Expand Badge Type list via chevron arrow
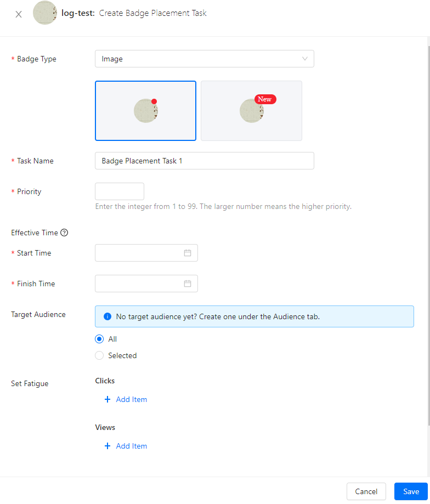The width and height of the screenshot is (430, 504). tap(305, 59)
